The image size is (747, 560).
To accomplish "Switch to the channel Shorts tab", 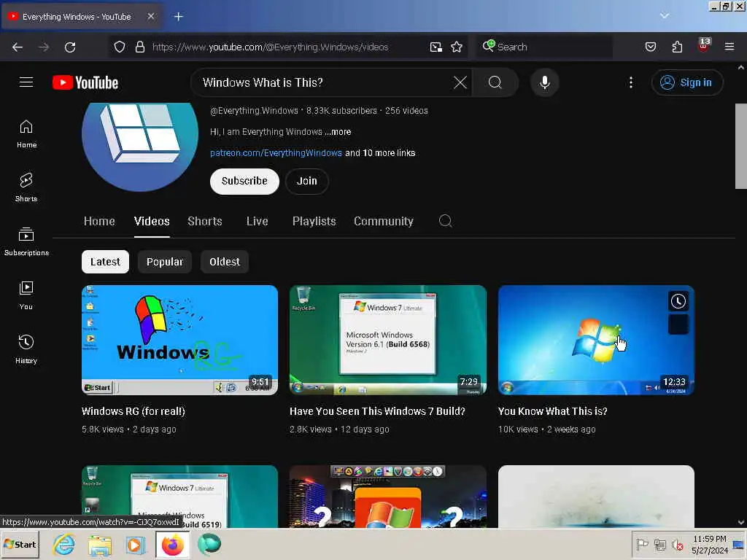I will click(x=205, y=221).
